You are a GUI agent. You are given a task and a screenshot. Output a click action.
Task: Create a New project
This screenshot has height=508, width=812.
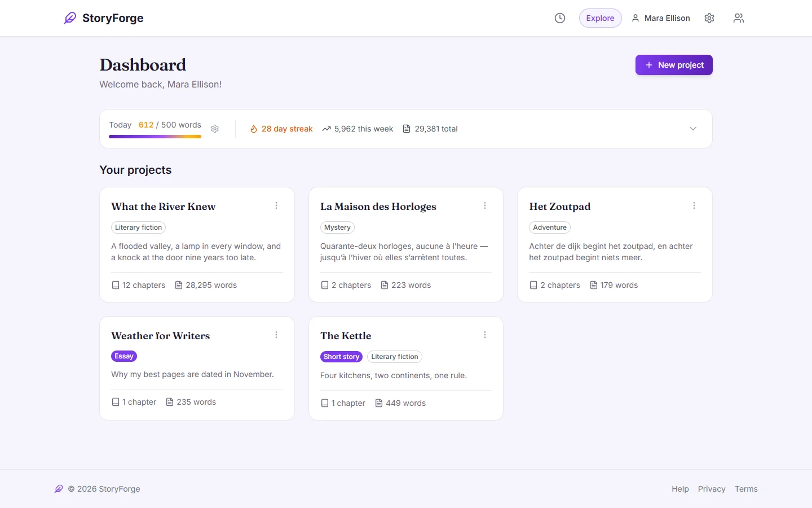674,65
